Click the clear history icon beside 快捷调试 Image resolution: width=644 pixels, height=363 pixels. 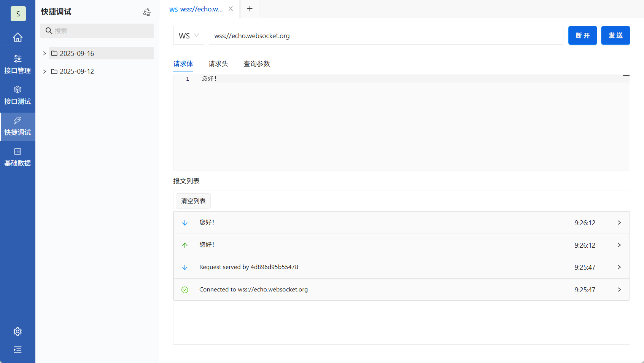[x=147, y=12]
